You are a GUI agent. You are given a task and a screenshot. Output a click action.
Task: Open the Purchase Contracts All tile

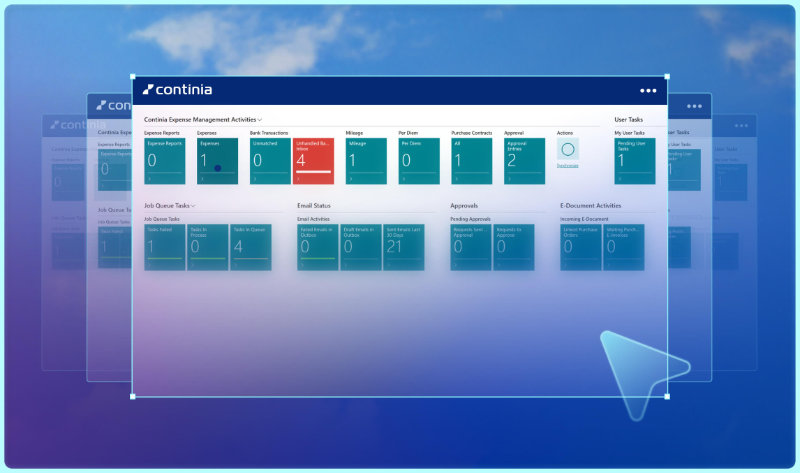471,161
